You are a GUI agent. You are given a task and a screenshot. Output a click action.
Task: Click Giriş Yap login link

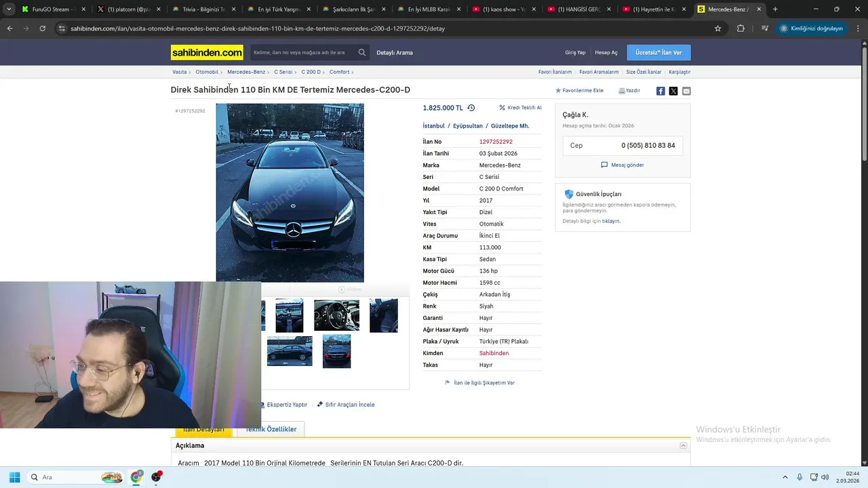[575, 52]
